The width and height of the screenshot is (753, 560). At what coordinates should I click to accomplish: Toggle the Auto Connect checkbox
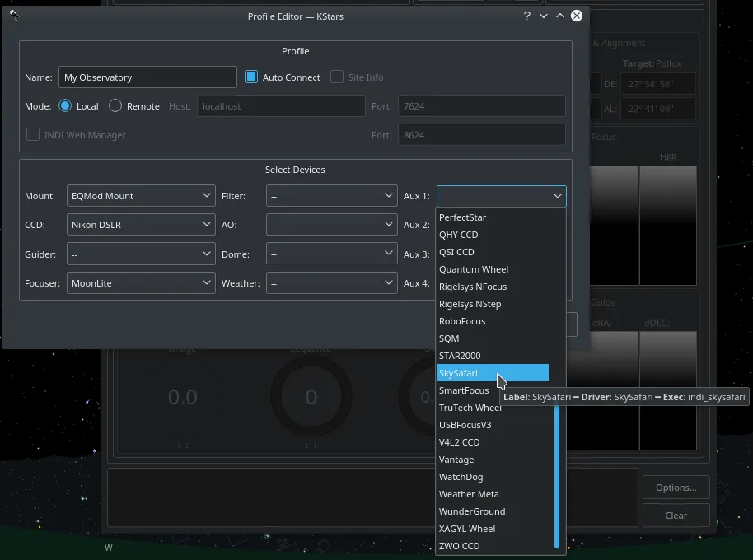(251, 77)
